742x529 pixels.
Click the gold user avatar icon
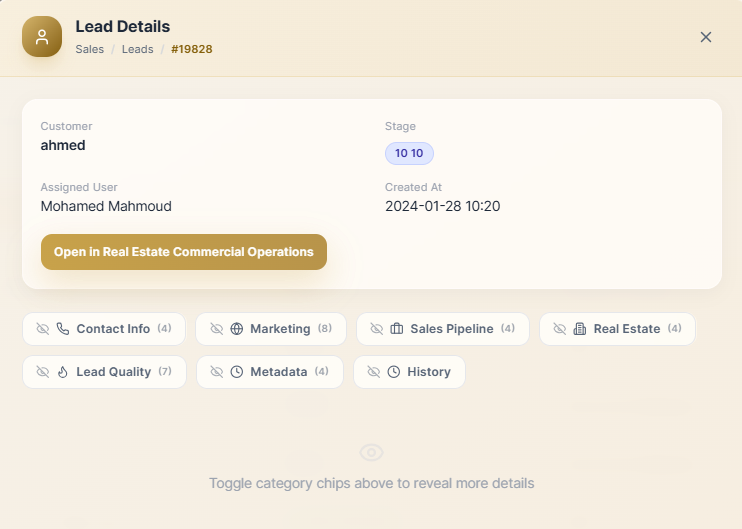click(42, 37)
